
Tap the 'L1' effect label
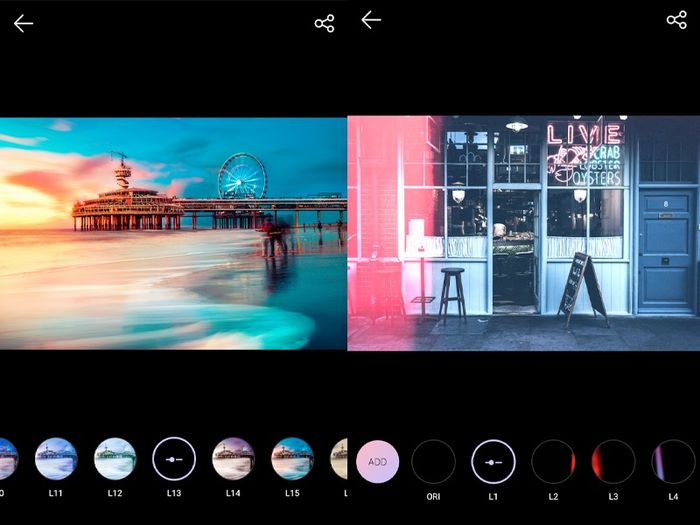point(493,496)
